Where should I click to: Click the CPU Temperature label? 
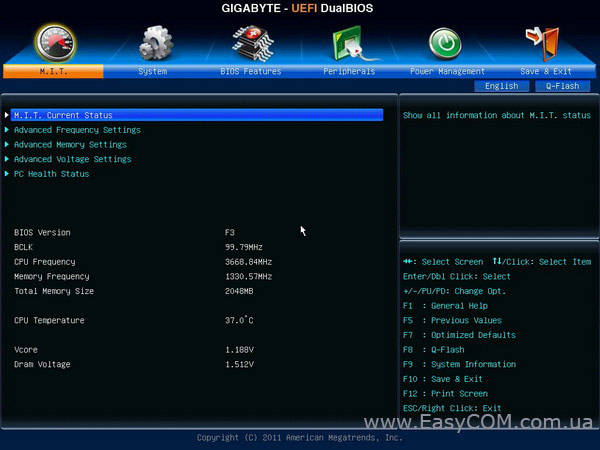click(49, 320)
